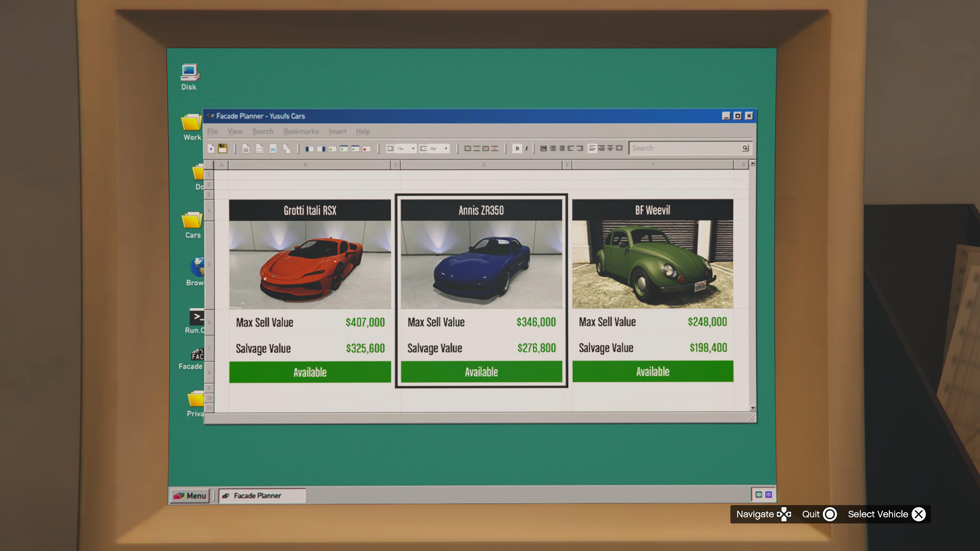
Task: Toggle italic formatting button
Action: [526, 149]
